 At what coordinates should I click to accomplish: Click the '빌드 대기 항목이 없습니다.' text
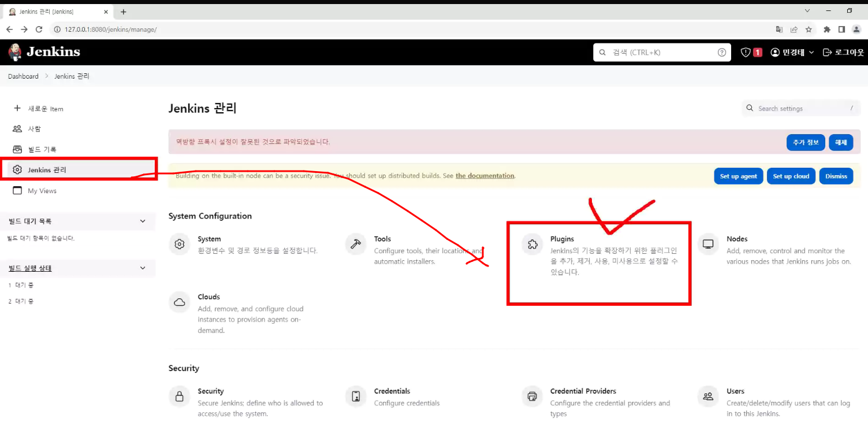point(41,238)
